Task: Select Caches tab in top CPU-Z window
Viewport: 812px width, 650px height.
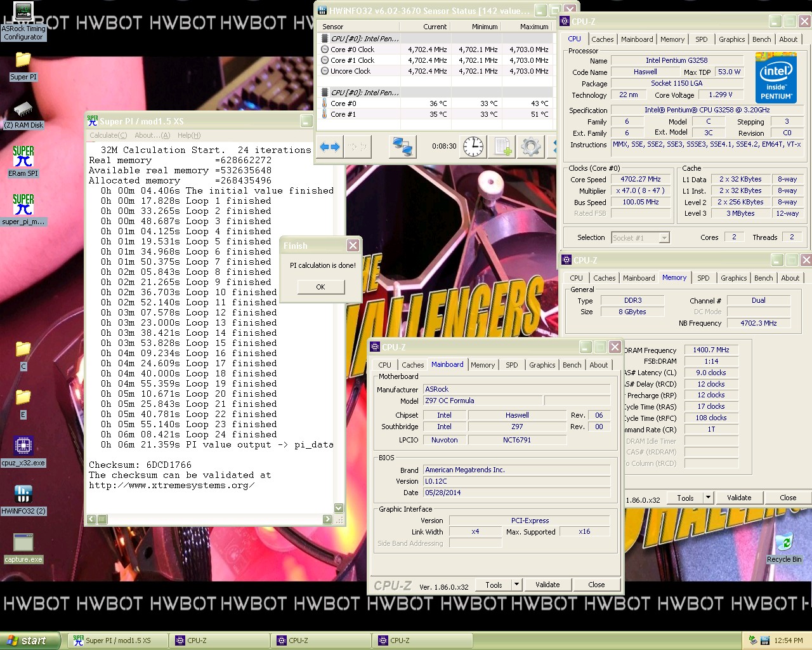Action: click(603, 39)
